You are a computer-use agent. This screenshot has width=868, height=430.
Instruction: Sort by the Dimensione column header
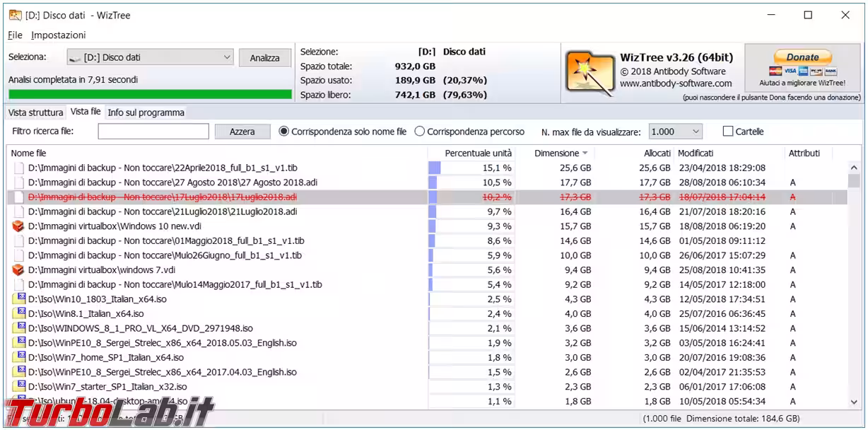point(556,153)
